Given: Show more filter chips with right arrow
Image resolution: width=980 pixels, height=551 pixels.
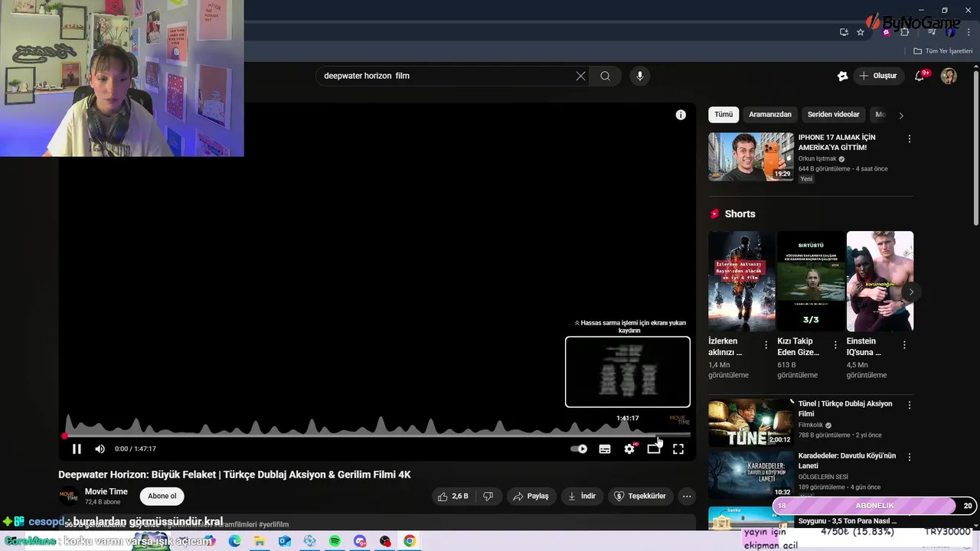Looking at the screenshot, I should point(901,116).
